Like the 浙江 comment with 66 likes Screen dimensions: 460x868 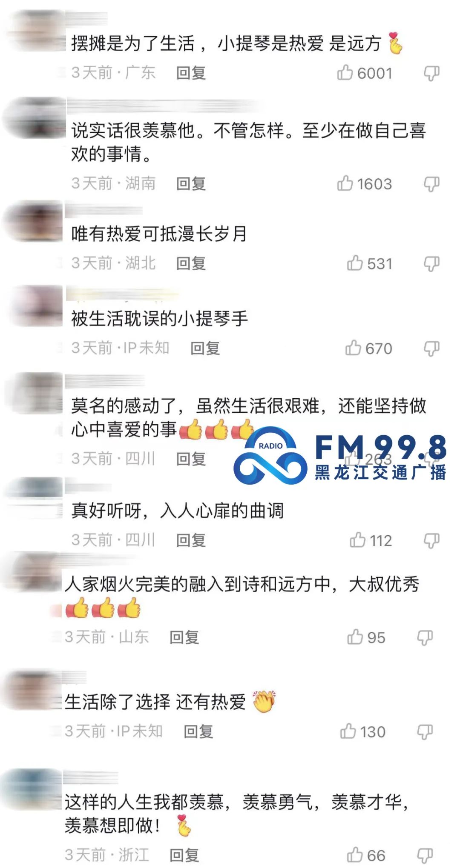(355, 854)
